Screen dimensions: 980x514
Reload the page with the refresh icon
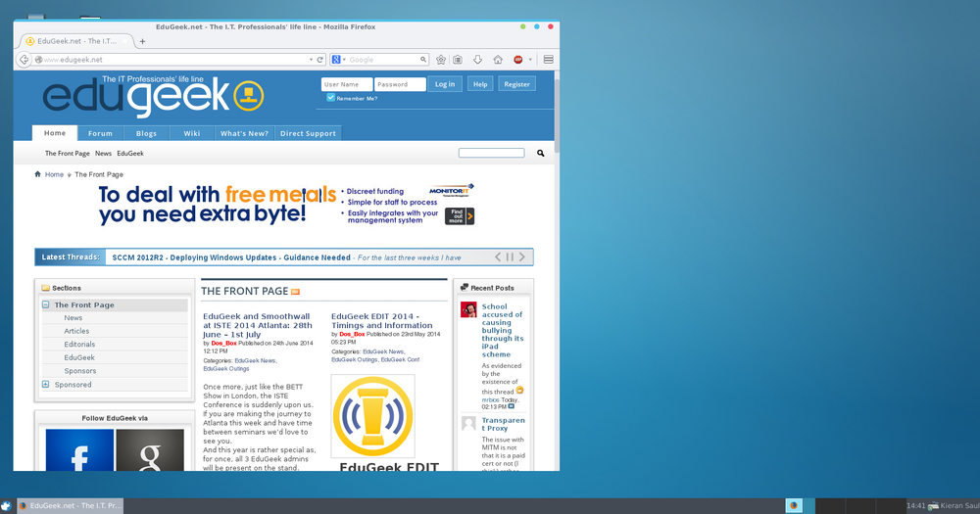[320, 60]
